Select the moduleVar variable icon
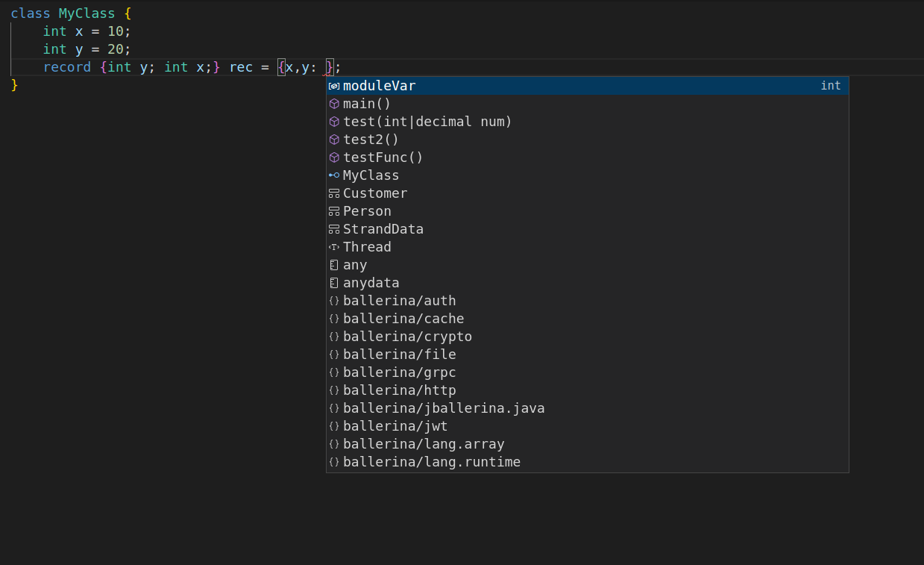Viewport: 924px width, 565px height. (x=334, y=86)
